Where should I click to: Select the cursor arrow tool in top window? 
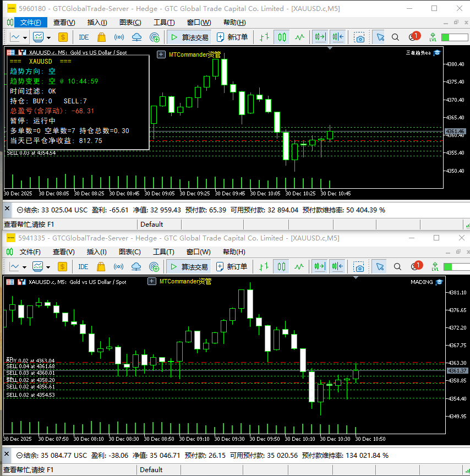click(380, 37)
